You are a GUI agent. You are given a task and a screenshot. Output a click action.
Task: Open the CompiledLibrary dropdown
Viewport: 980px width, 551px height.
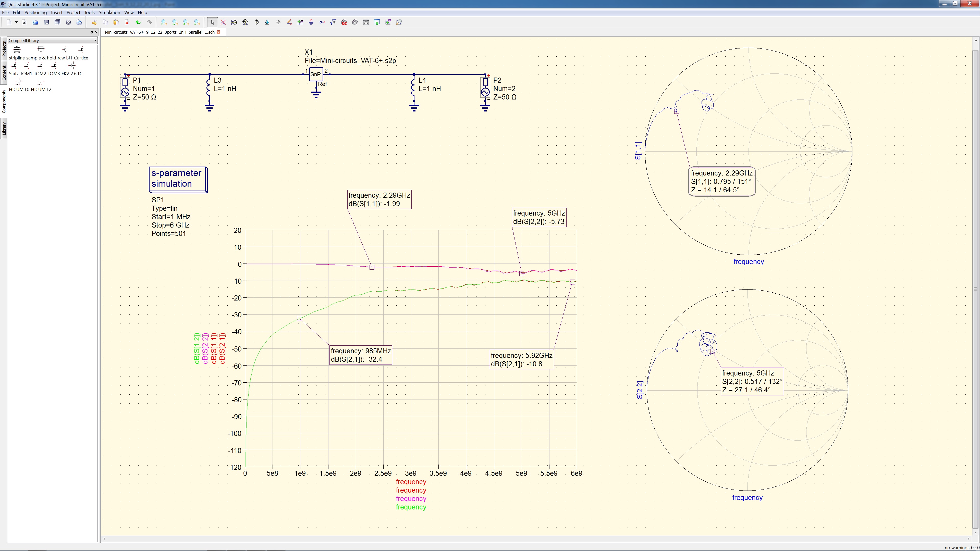[52, 40]
